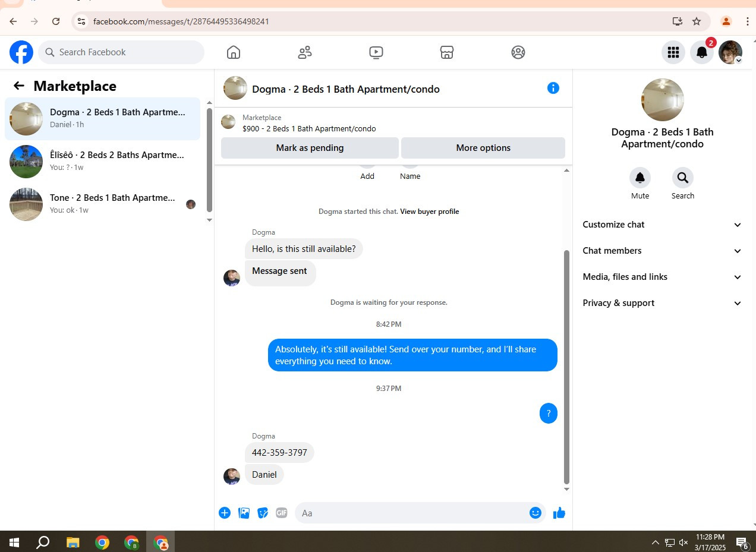The image size is (756, 552).
Task: Click Mark as pending button
Action: coord(310,148)
